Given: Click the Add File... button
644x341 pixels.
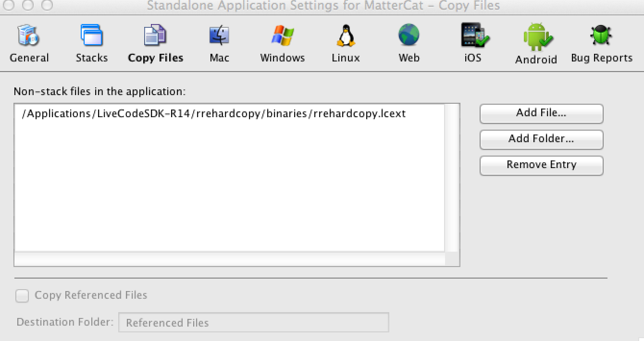Looking at the screenshot, I should [x=541, y=113].
